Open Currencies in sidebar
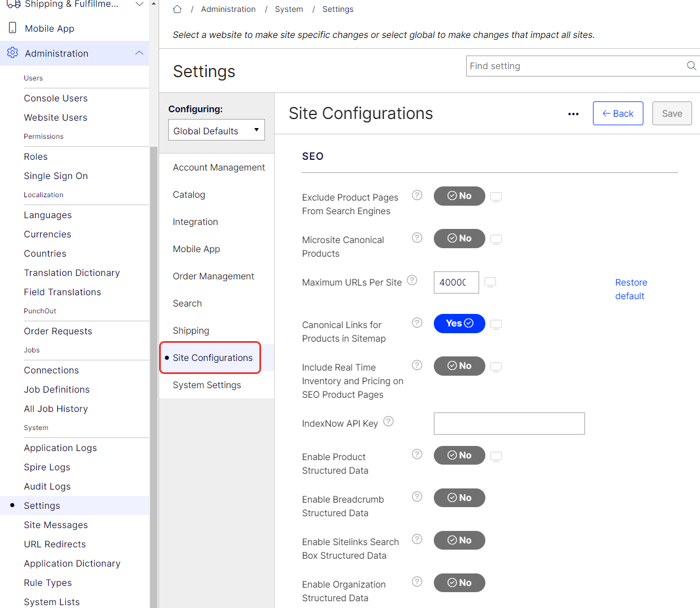Image resolution: width=700 pixels, height=608 pixels. click(48, 234)
